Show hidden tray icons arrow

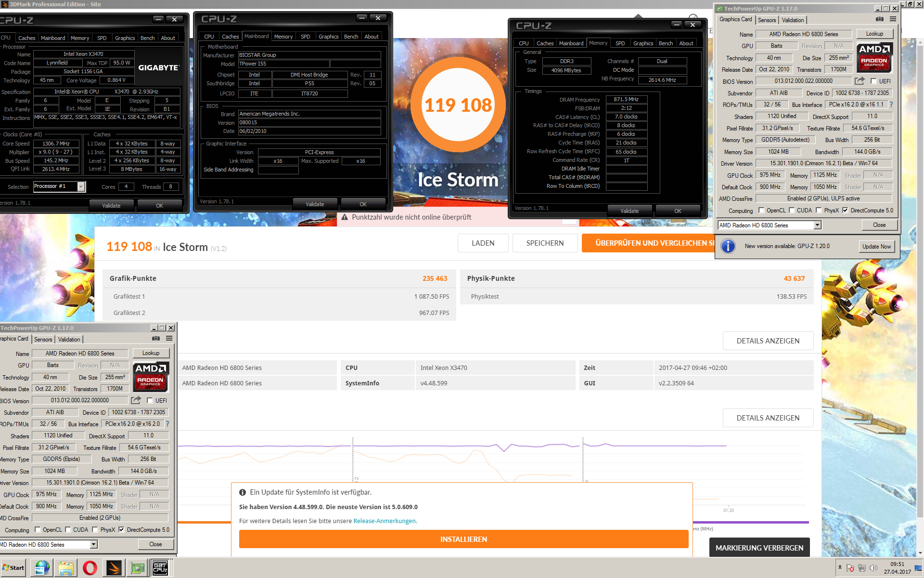840,567
